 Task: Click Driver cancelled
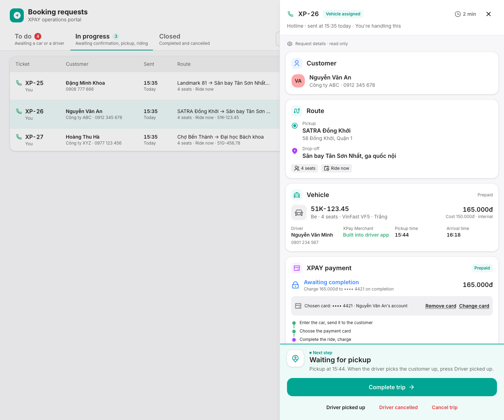pyautogui.click(x=398, y=407)
